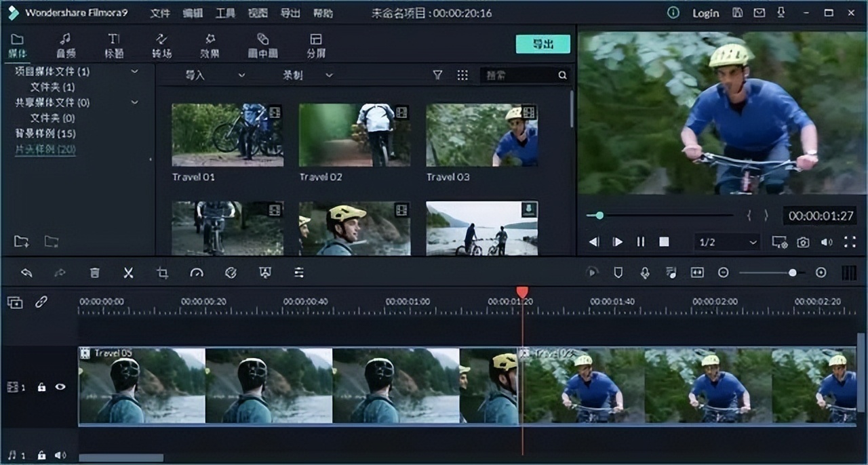This screenshot has height=465, width=868.
Task: Open the crop tool
Action: (x=162, y=272)
